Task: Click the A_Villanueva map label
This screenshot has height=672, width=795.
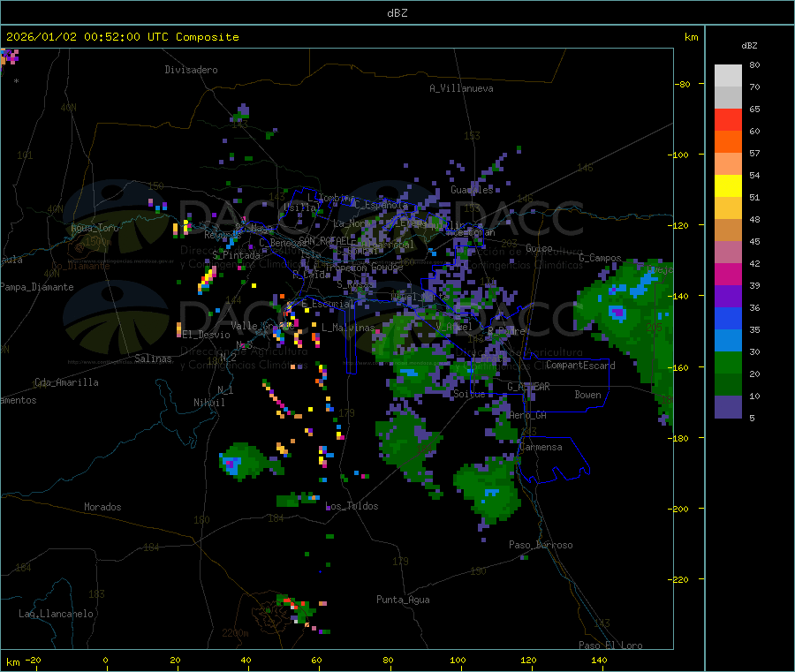Action: pyautogui.click(x=461, y=88)
